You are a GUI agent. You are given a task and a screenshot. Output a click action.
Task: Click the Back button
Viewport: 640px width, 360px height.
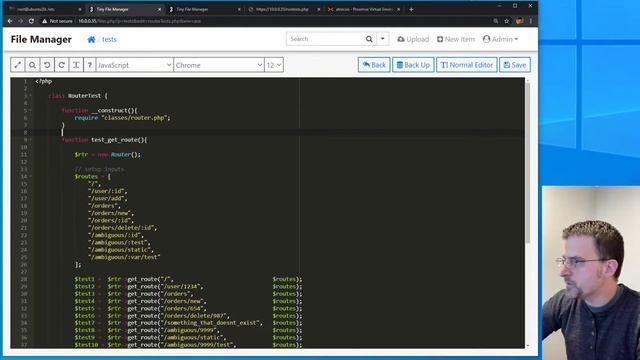[x=374, y=65]
